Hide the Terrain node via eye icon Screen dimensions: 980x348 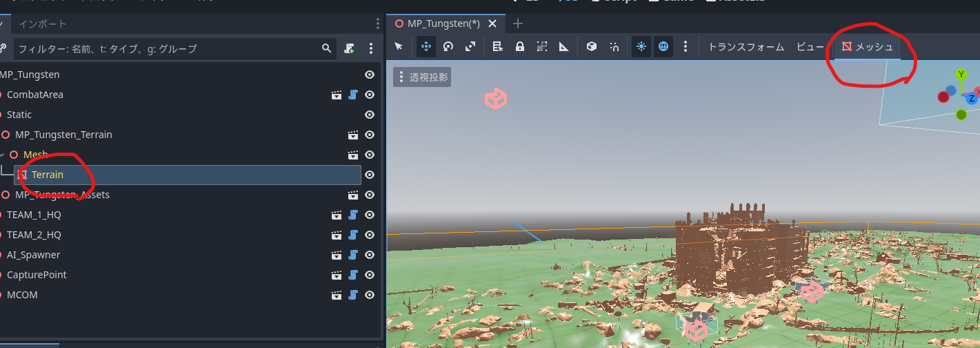[370, 175]
